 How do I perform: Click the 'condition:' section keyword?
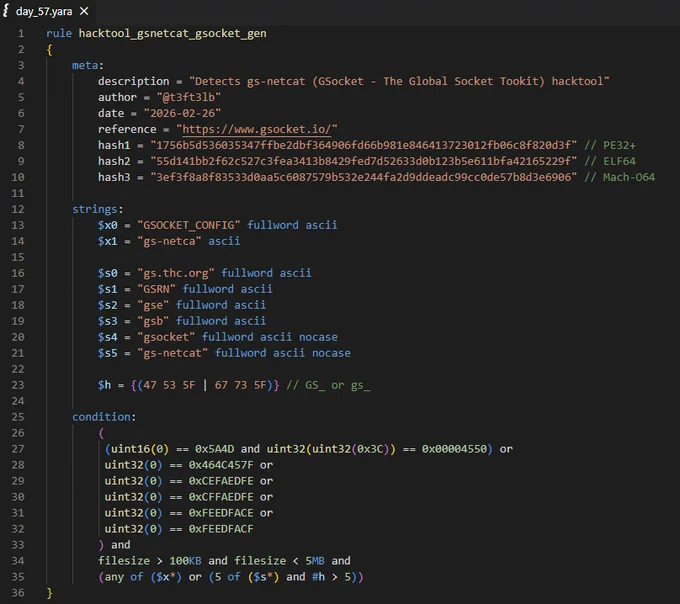pos(104,417)
